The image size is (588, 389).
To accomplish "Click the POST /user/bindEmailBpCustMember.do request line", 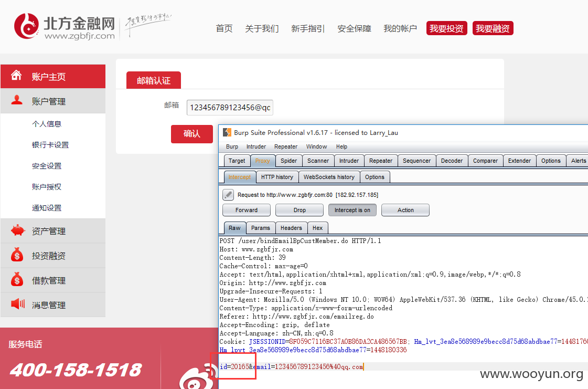I will 300,240.
